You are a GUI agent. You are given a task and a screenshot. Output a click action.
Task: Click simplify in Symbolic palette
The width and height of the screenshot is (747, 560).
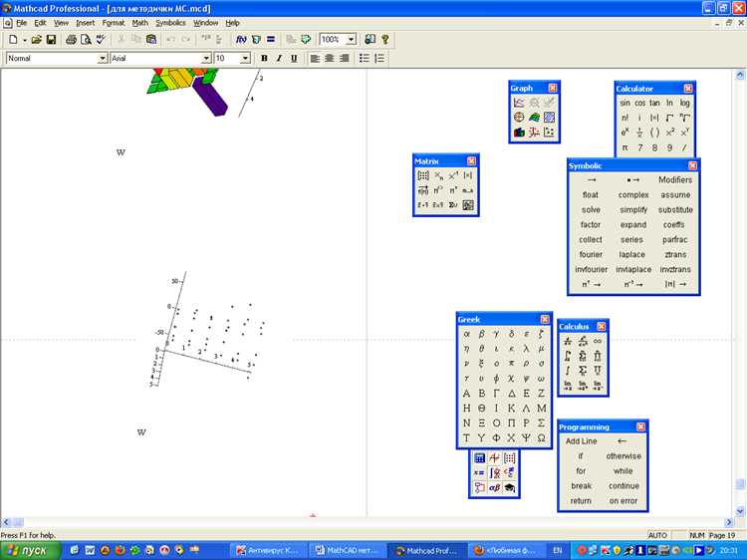633,209
